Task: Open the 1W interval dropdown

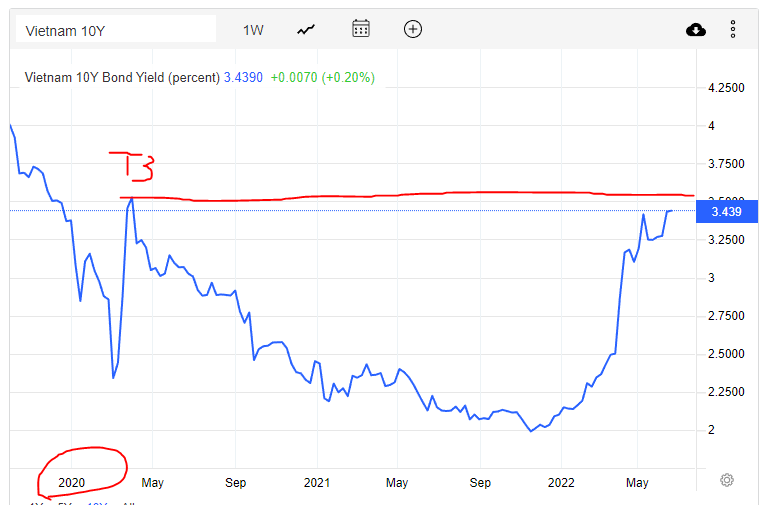Action: [x=253, y=30]
